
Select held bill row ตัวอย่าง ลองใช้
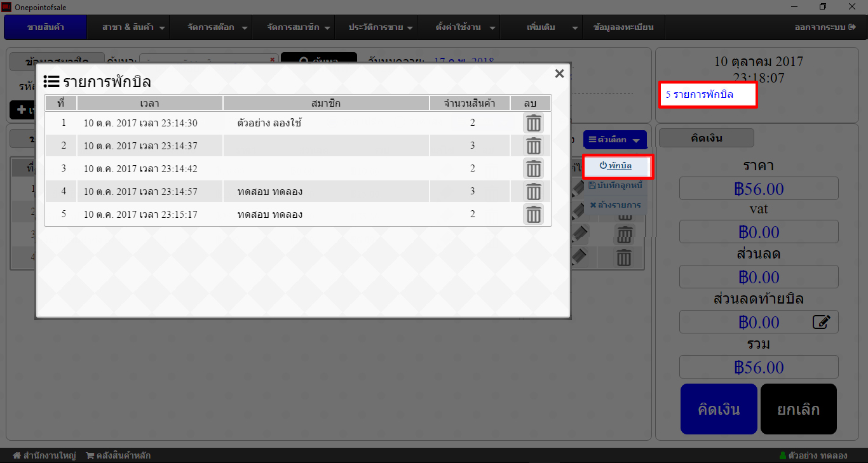268,123
